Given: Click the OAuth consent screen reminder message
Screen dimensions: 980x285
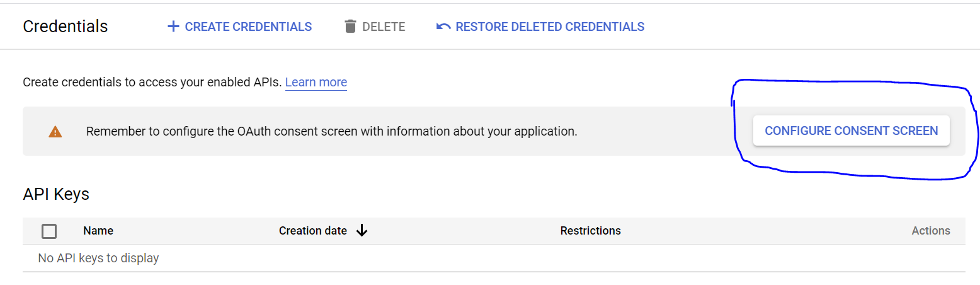Looking at the screenshot, I should 331,132.
